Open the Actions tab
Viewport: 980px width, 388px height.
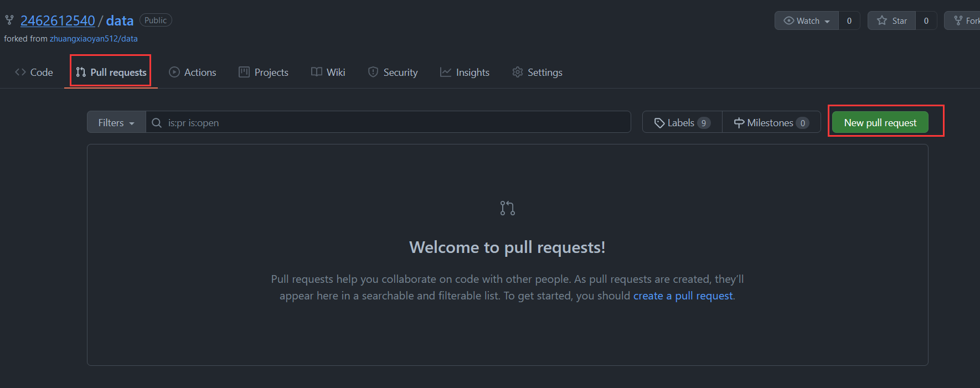pos(193,73)
